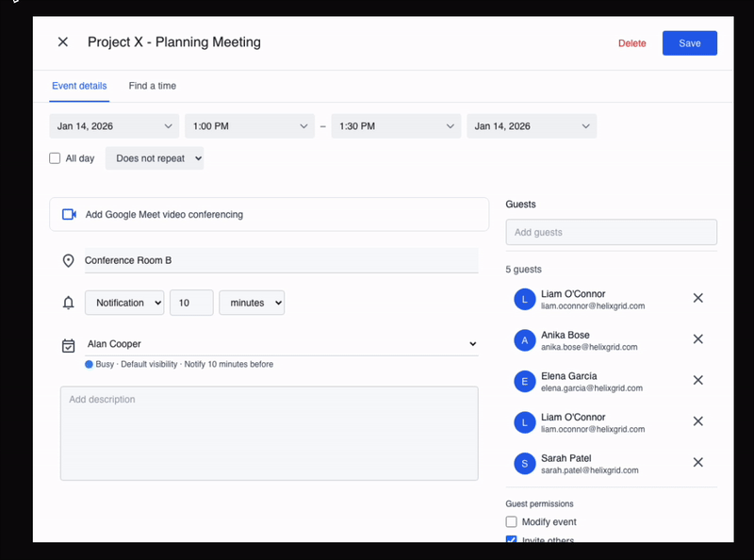
Task: Click the location pin icon
Action: point(69,261)
